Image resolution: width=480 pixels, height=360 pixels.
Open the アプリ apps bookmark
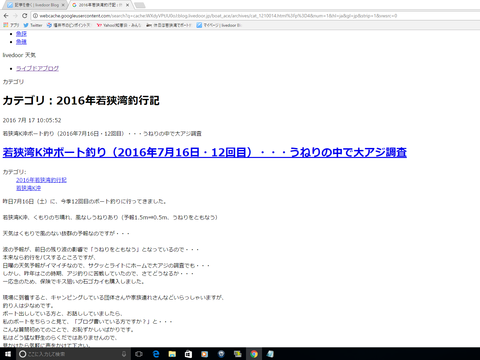11,25
